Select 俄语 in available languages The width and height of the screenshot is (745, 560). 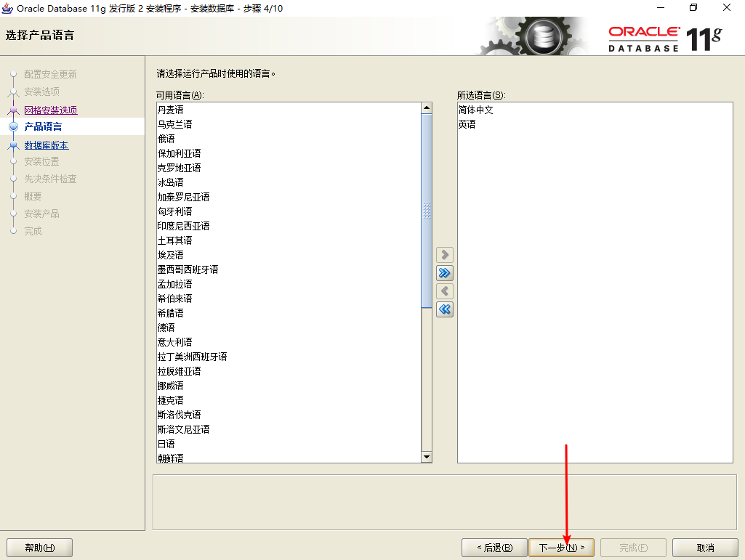(x=289, y=139)
